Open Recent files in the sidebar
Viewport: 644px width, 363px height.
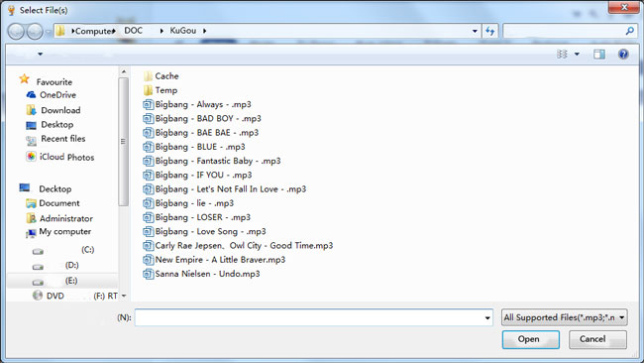(x=62, y=139)
